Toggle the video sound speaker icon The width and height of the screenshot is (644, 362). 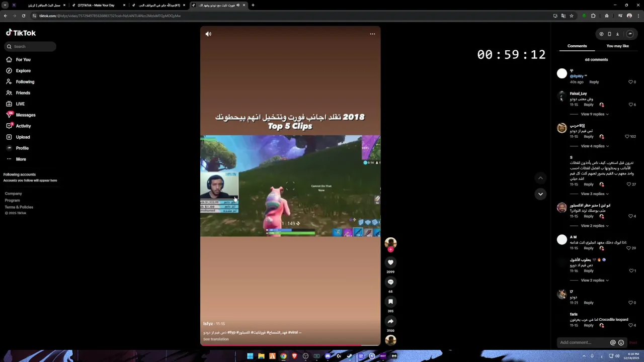(x=208, y=34)
